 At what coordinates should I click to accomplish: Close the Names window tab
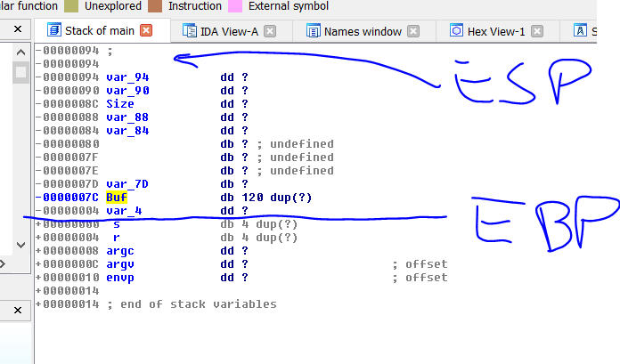coord(413,31)
